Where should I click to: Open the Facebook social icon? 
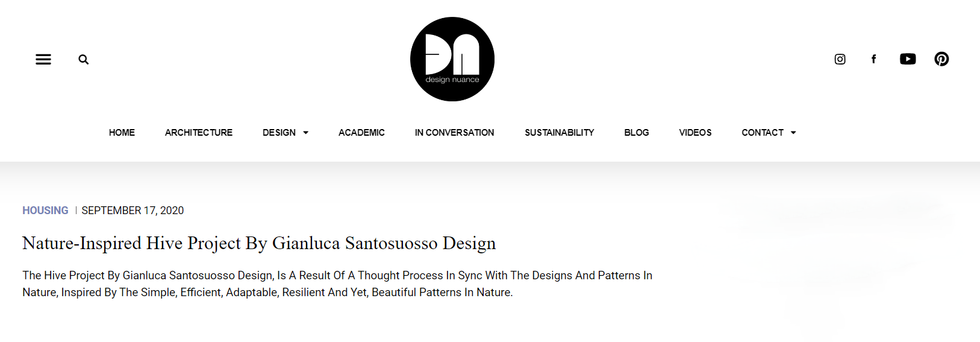point(873,59)
